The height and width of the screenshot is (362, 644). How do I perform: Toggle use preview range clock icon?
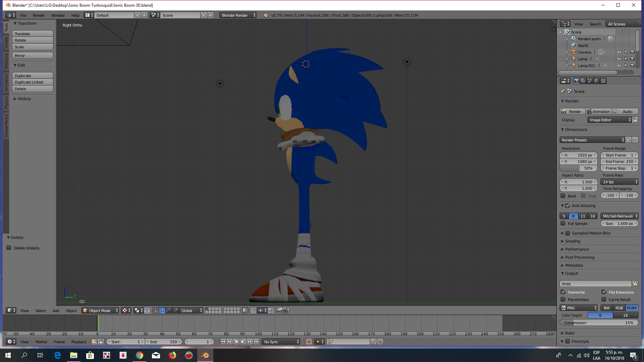click(94, 342)
